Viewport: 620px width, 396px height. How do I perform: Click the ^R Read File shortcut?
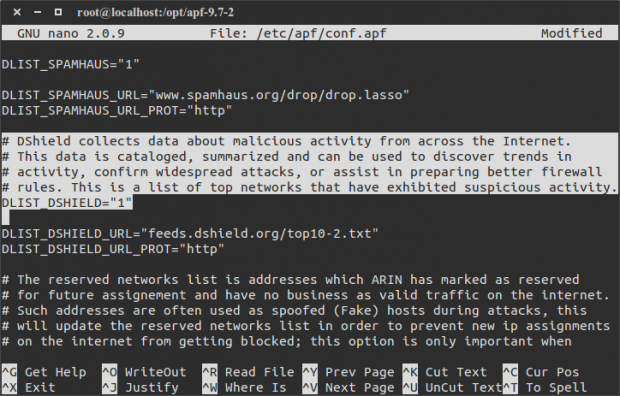point(248,372)
